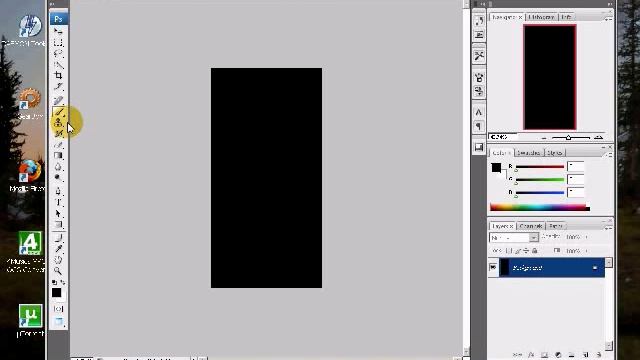Select the Path Selection tool
640x360 pixels.
point(58,213)
